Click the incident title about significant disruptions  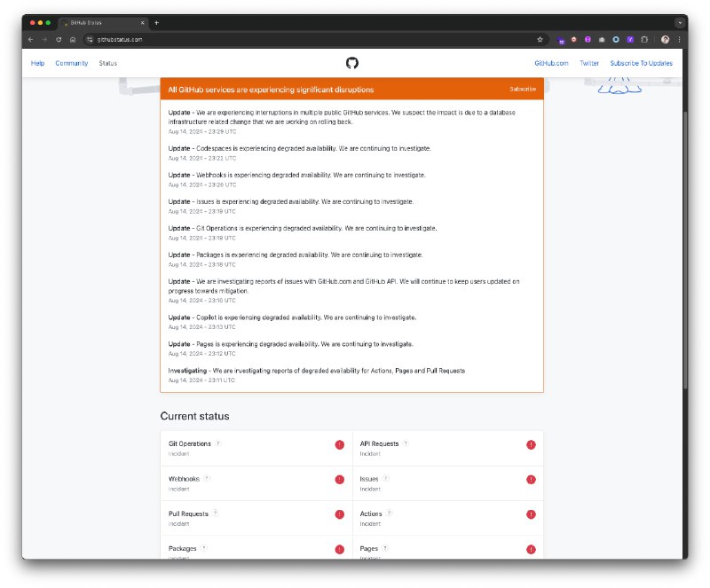pyautogui.click(x=271, y=90)
